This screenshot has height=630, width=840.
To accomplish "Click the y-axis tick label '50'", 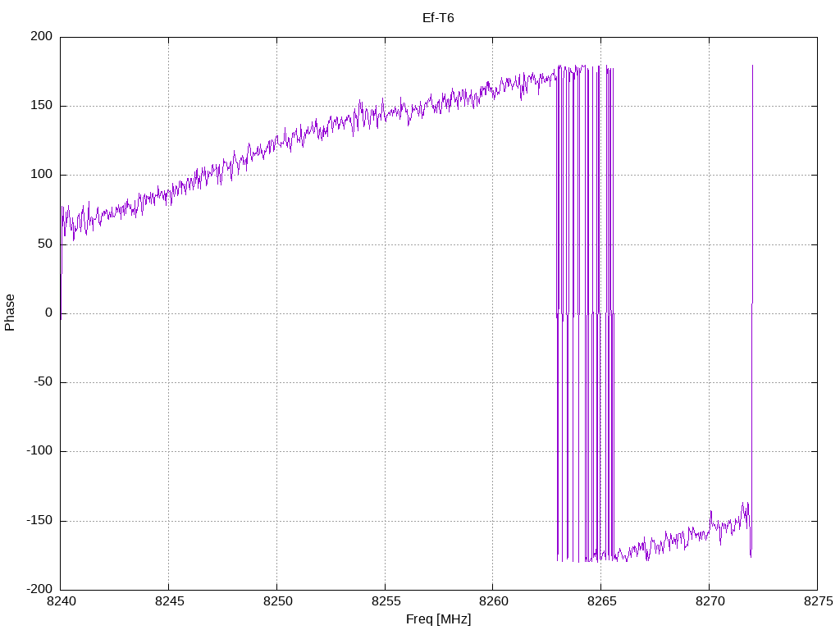I will (46, 244).
